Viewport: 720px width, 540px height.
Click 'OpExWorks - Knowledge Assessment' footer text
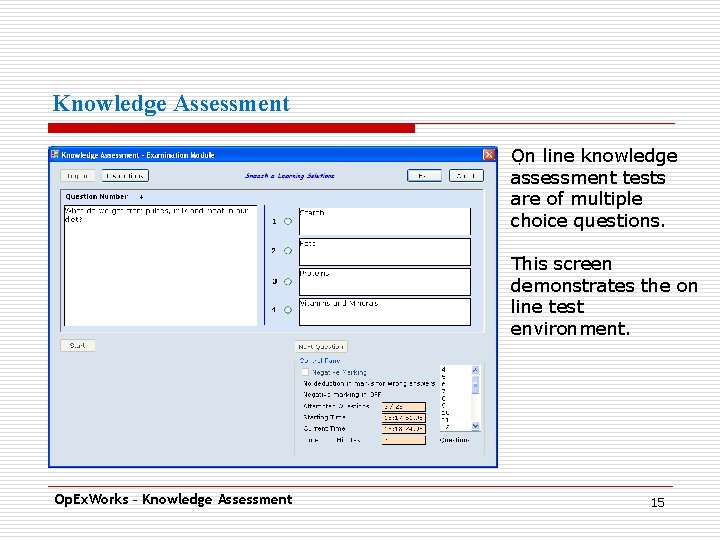[173, 499]
